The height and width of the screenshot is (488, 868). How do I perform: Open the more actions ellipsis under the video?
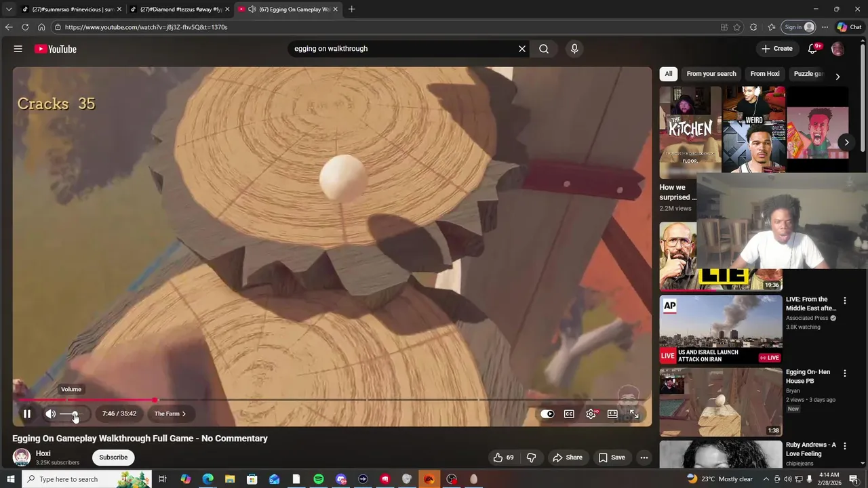click(644, 457)
